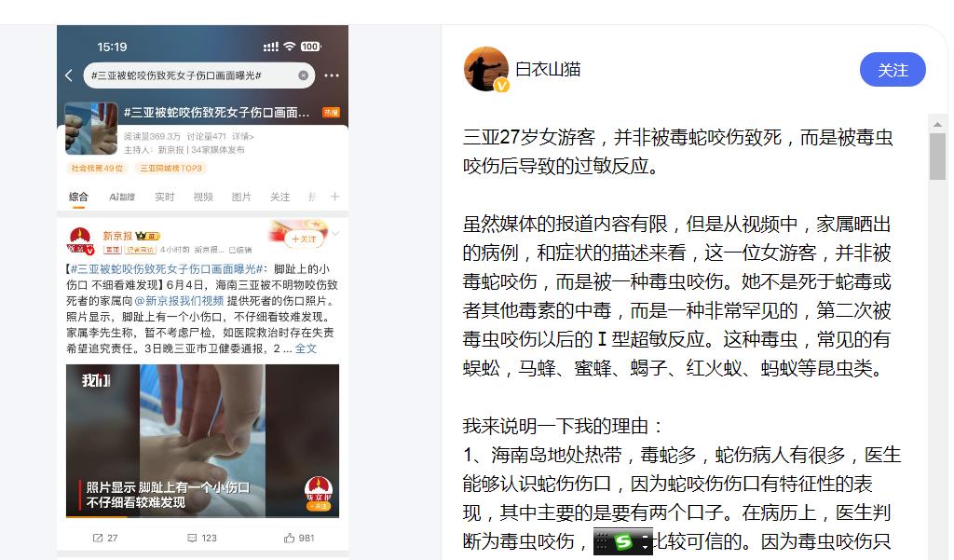This screenshot has height=560, width=954.
Task: Click the Sogou input method S icon
Action: [623, 541]
